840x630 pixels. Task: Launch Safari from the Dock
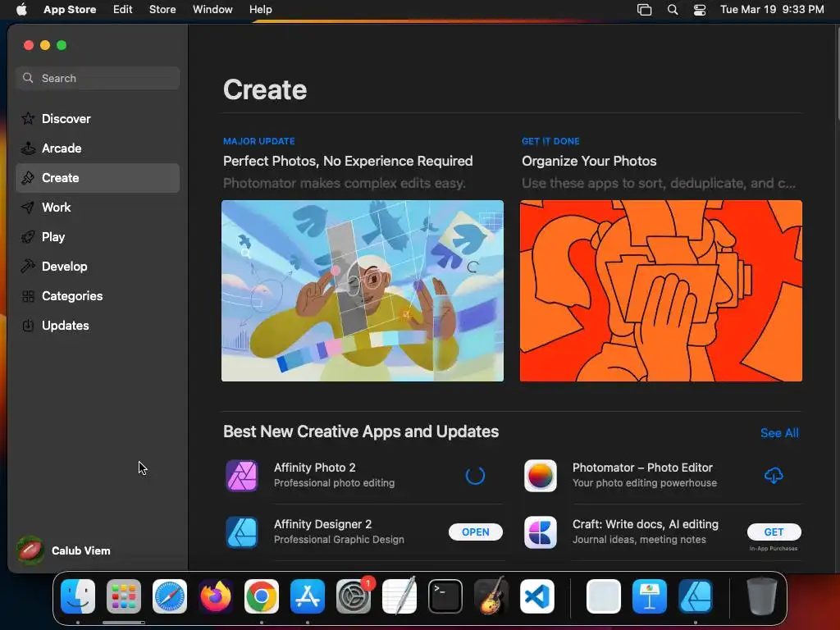[170, 596]
